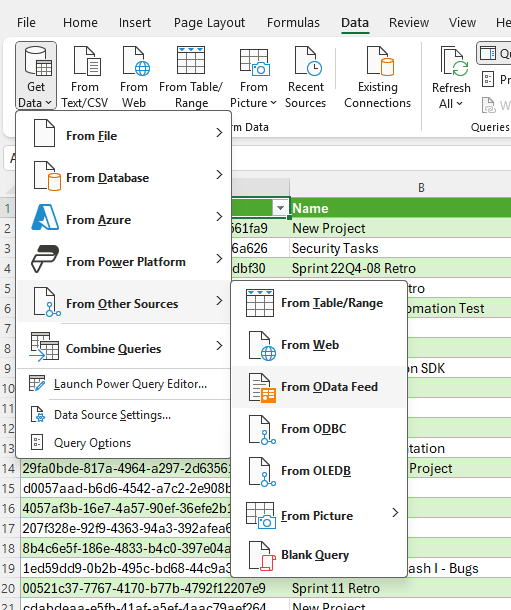Click From Table/Range in Other Sources submenu
Viewport: 511px width, 610px height.
[x=319, y=303]
